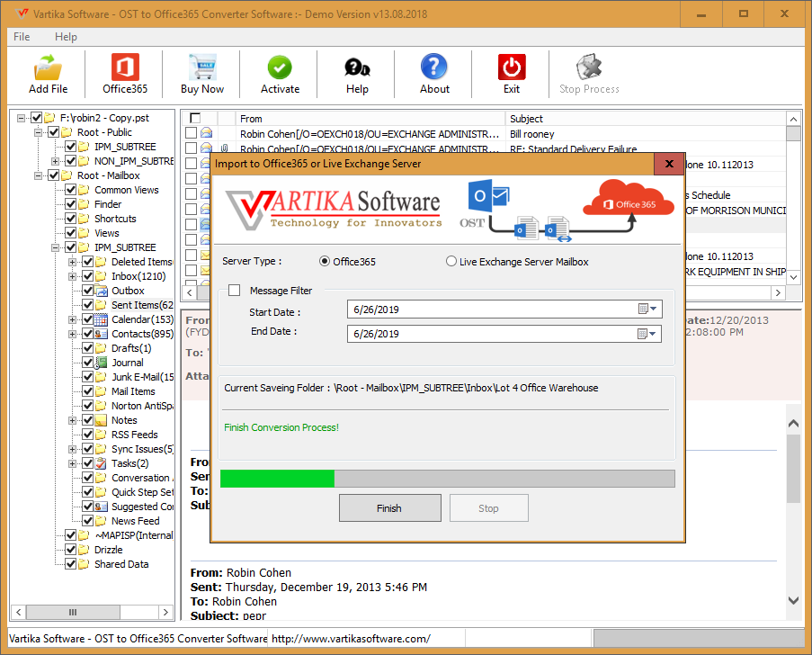The height and width of the screenshot is (655, 812).
Task: Click the preview pane vertical scrollbar thumb
Action: (x=793, y=469)
